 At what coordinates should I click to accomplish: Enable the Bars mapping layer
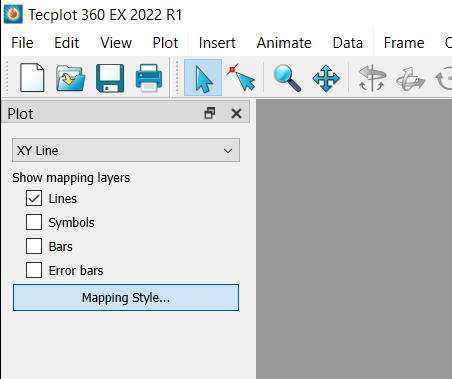[x=34, y=246]
